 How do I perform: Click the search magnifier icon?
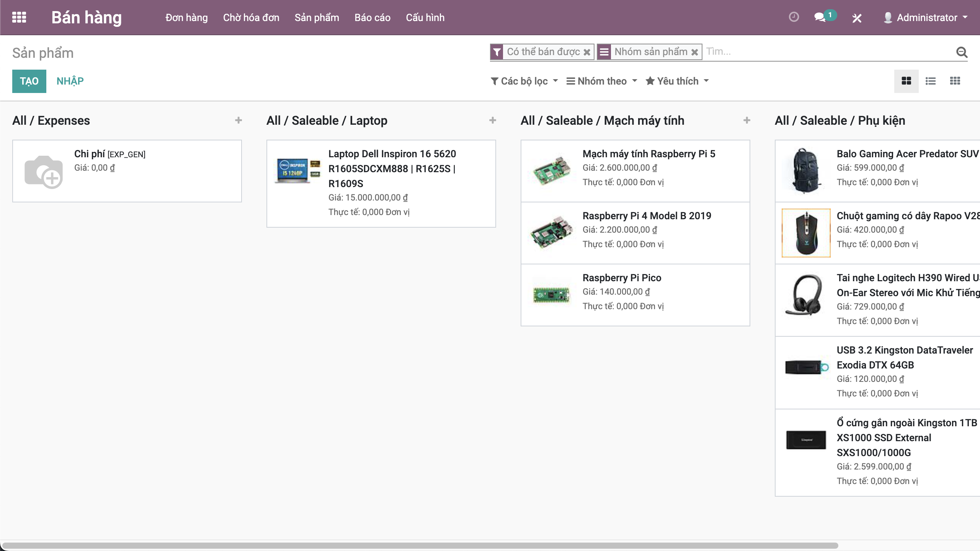962,52
